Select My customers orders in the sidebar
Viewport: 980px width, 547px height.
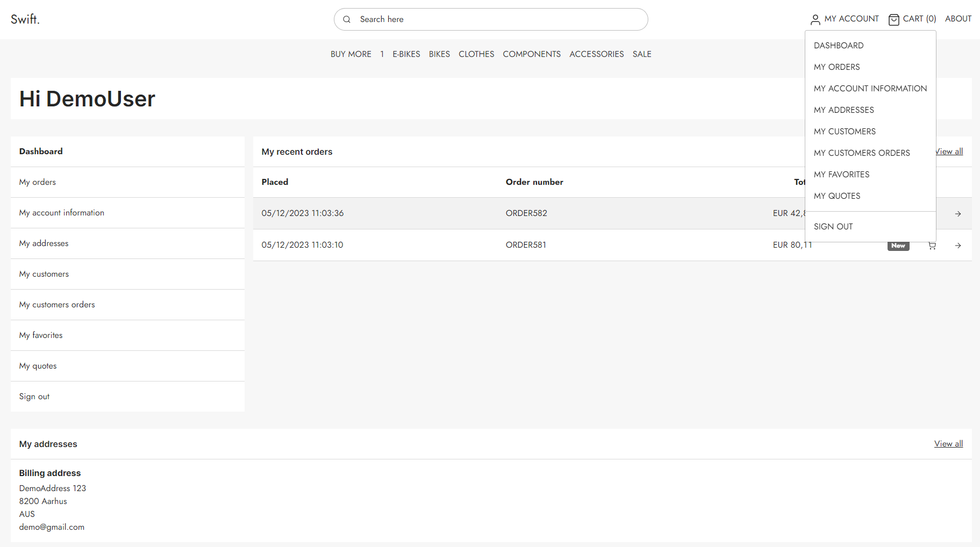(x=57, y=305)
